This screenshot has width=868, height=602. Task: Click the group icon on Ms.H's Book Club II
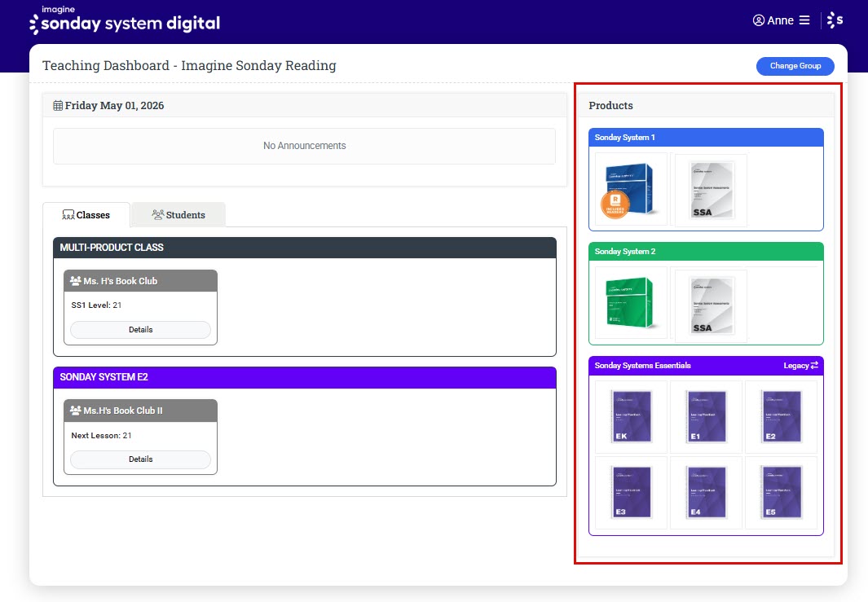tap(75, 411)
